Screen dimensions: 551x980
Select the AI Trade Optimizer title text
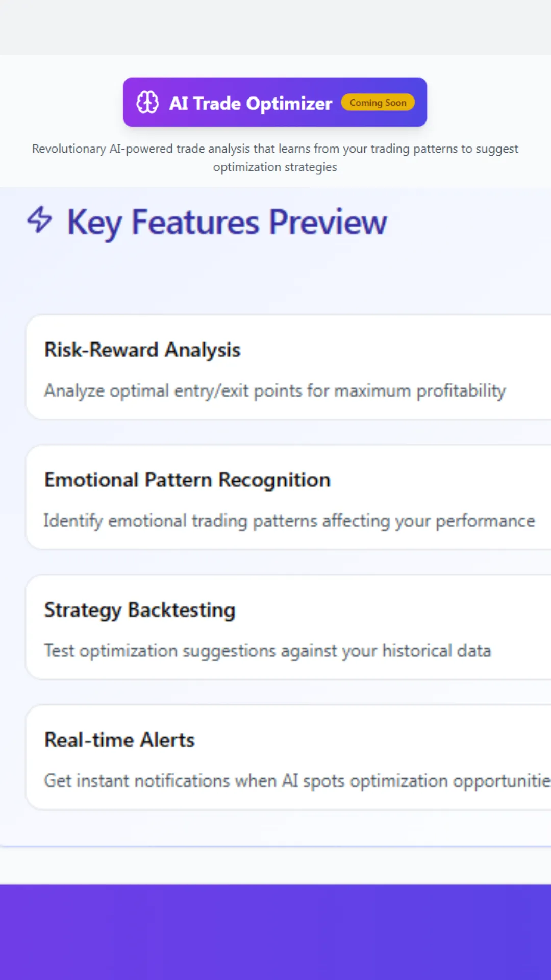[251, 104]
